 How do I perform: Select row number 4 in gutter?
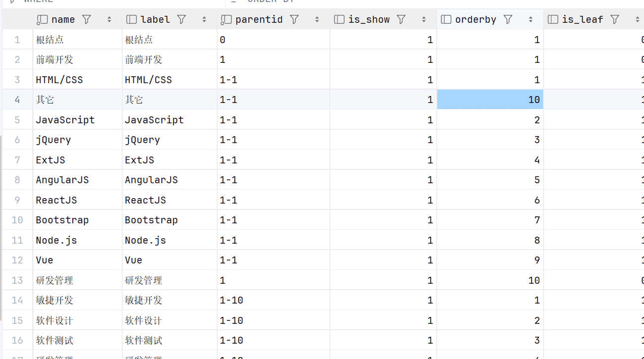click(x=17, y=100)
